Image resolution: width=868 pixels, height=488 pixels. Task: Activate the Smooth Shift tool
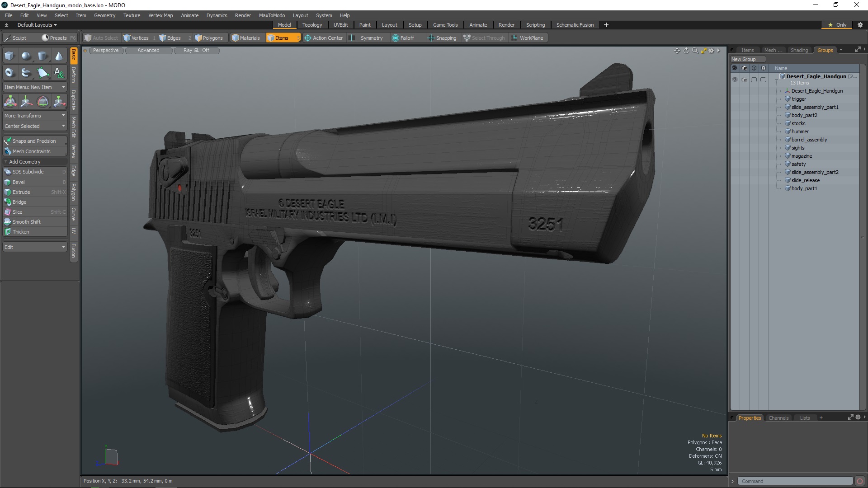click(35, 222)
